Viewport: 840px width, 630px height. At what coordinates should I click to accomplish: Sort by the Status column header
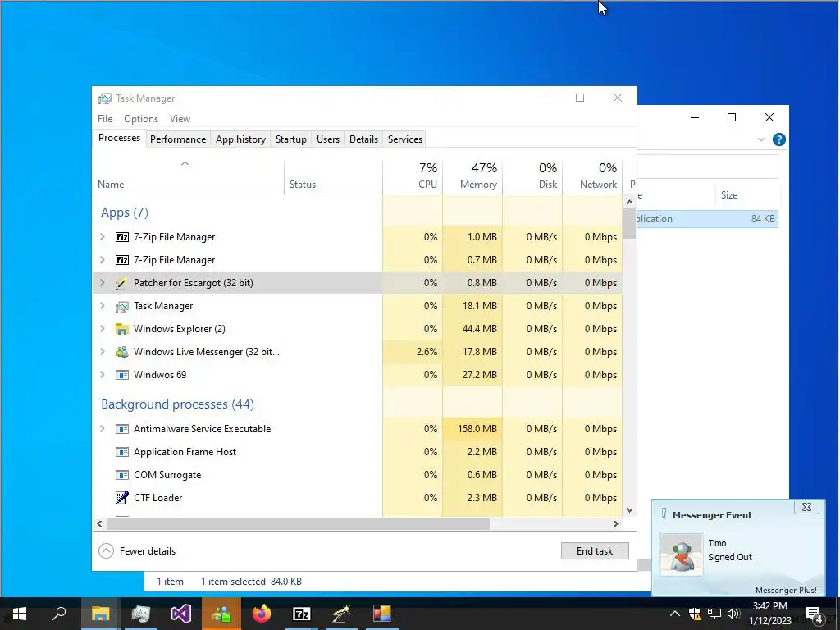(x=333, y=177)
